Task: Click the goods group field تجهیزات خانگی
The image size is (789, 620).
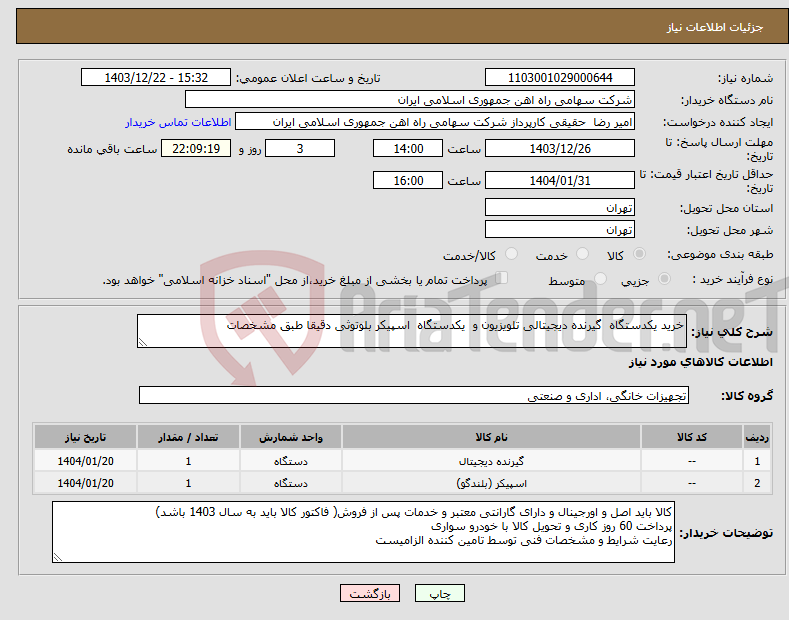Action: click(414, 396)
